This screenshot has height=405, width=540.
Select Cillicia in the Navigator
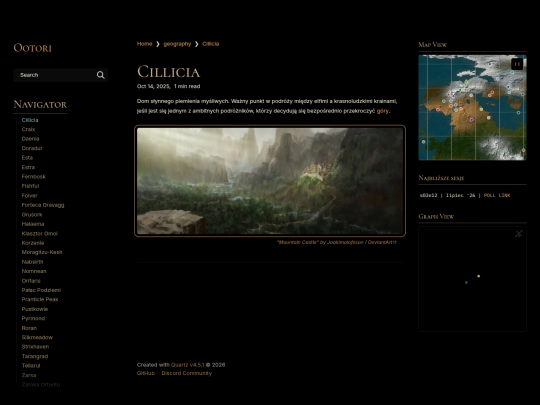point(30,120)
